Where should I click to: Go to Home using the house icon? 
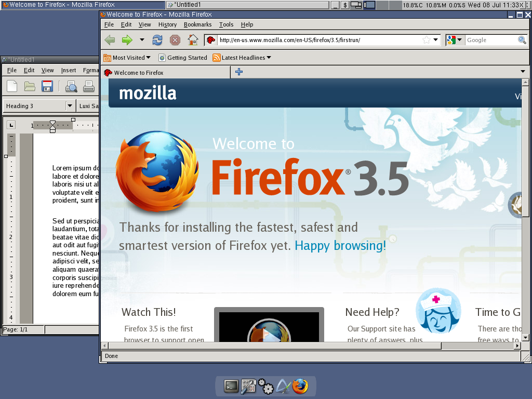pyautogui.click(x=193, y=40)
